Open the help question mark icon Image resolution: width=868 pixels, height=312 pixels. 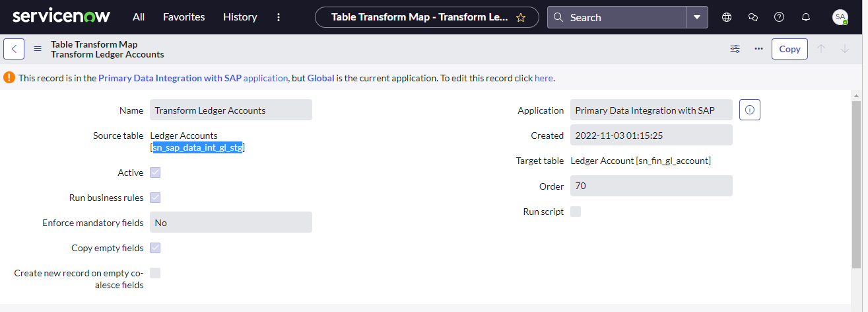(779, 17)
